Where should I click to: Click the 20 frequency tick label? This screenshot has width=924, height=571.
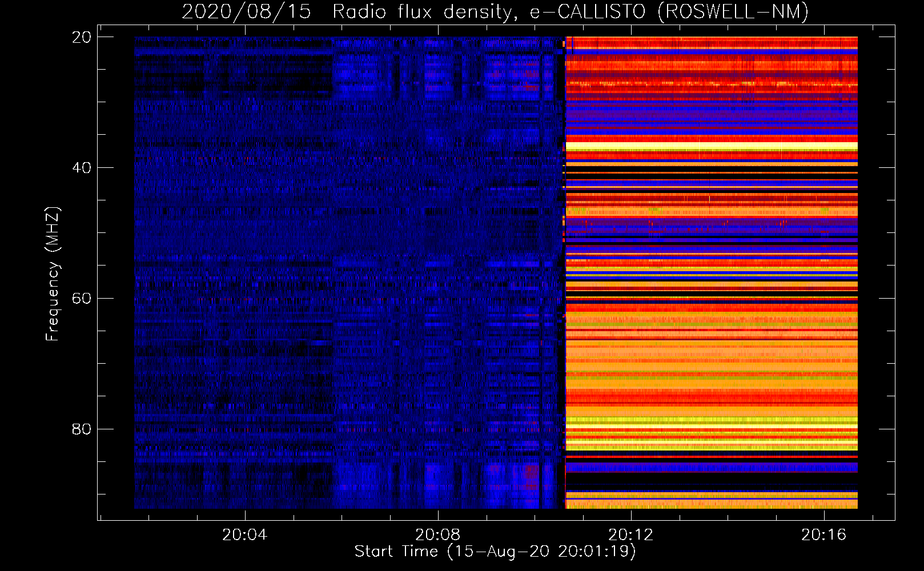pos(82,37)
